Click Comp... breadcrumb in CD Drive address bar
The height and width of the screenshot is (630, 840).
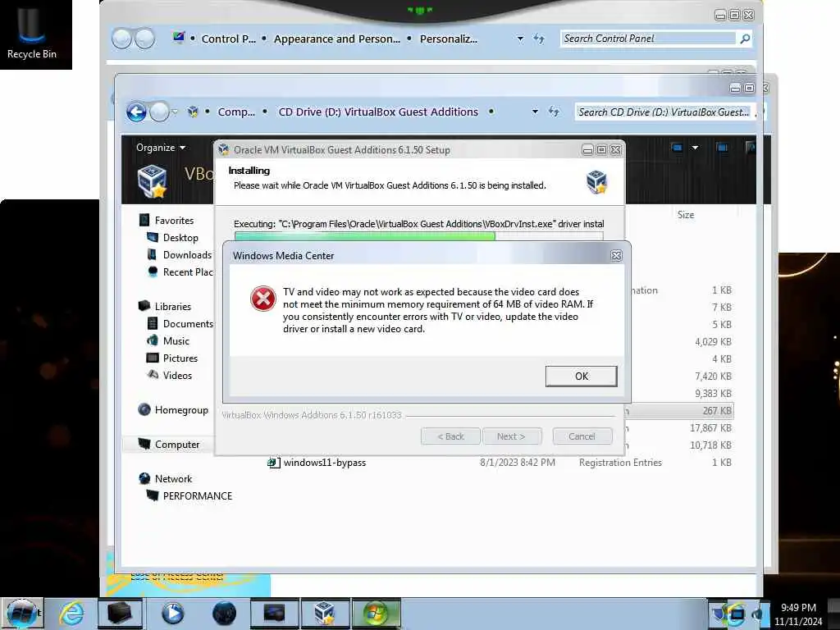point(236,112)
